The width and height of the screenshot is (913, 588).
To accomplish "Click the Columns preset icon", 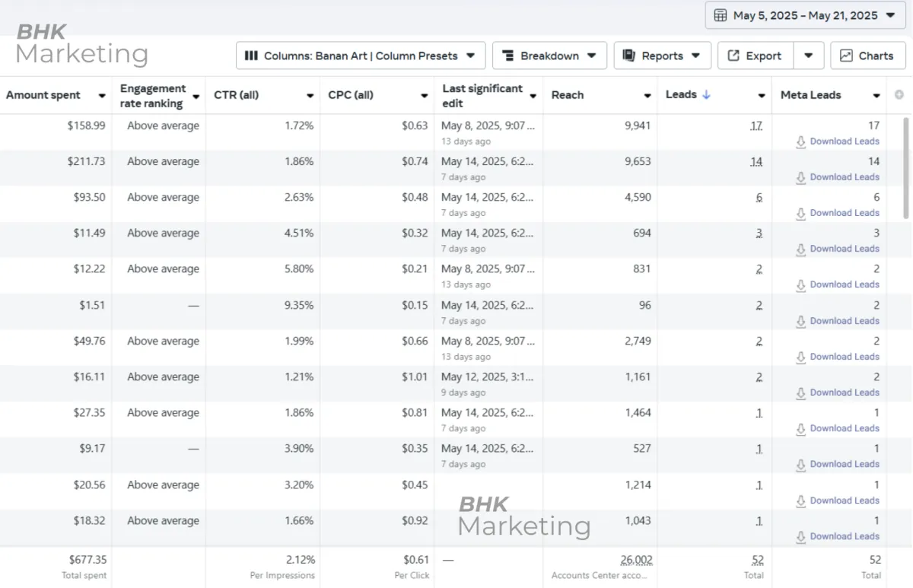I will (251, 56).
